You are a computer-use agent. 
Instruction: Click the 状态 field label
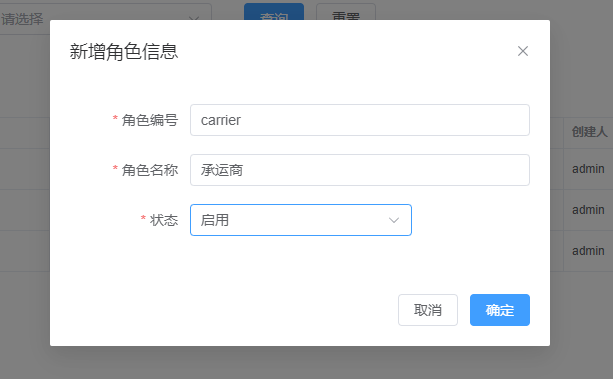pos(164,220)
